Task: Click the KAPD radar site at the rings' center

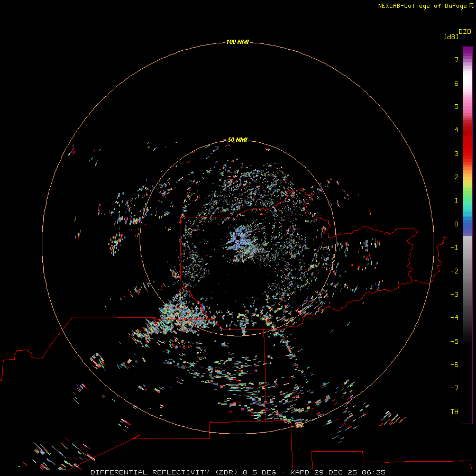Action: click(238, 237)
